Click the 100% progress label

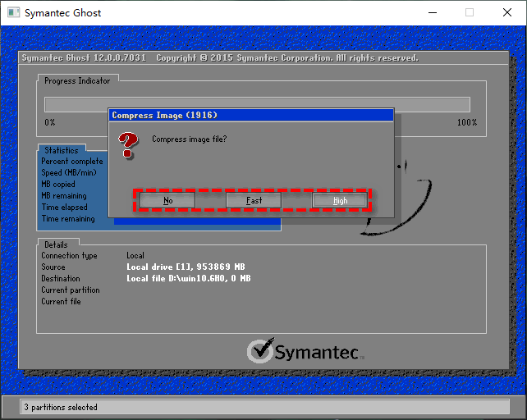click(x=466, y=122)
